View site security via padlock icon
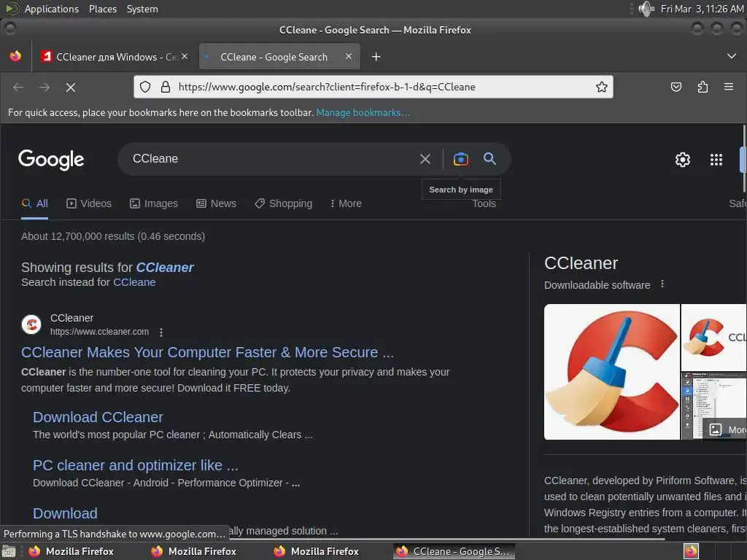 166,87
